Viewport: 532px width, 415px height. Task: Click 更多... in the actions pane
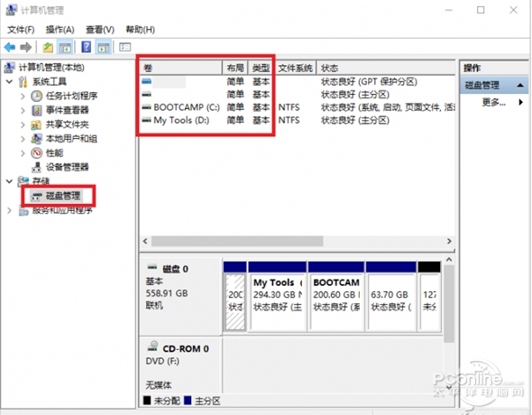click(x=493, y=102)
